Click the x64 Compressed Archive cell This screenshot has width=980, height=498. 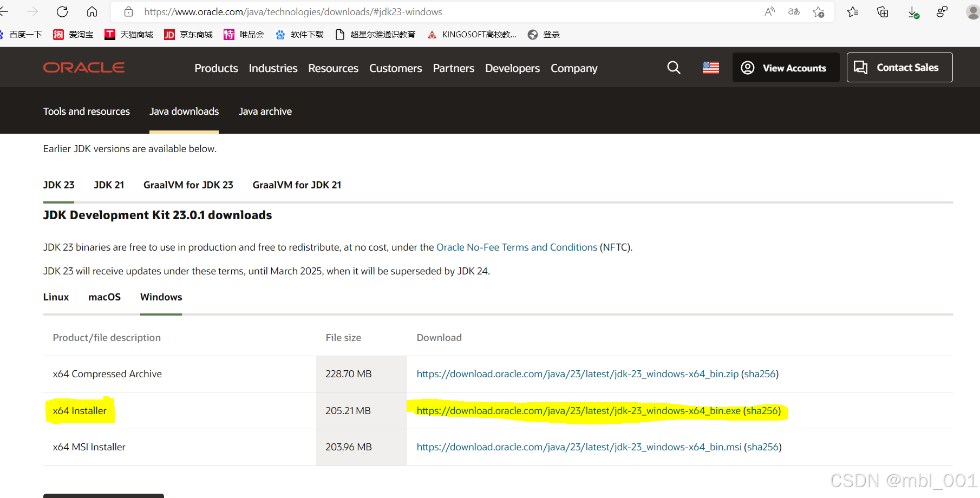(180, 374)
